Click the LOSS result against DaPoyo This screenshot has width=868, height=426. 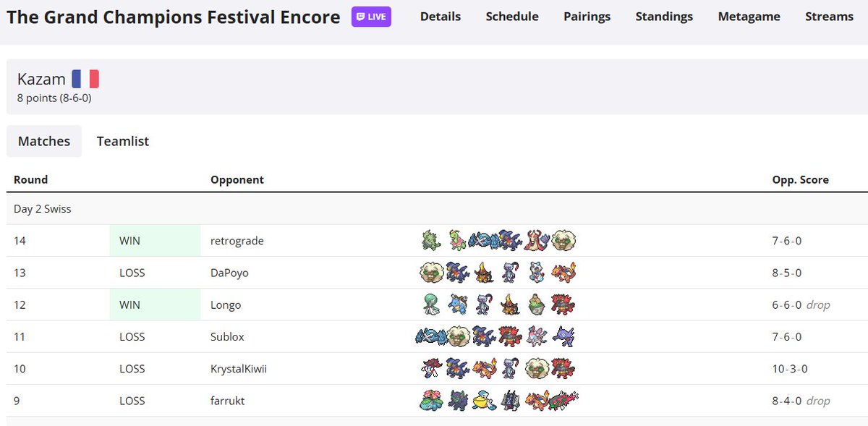[x=132, y=273]
